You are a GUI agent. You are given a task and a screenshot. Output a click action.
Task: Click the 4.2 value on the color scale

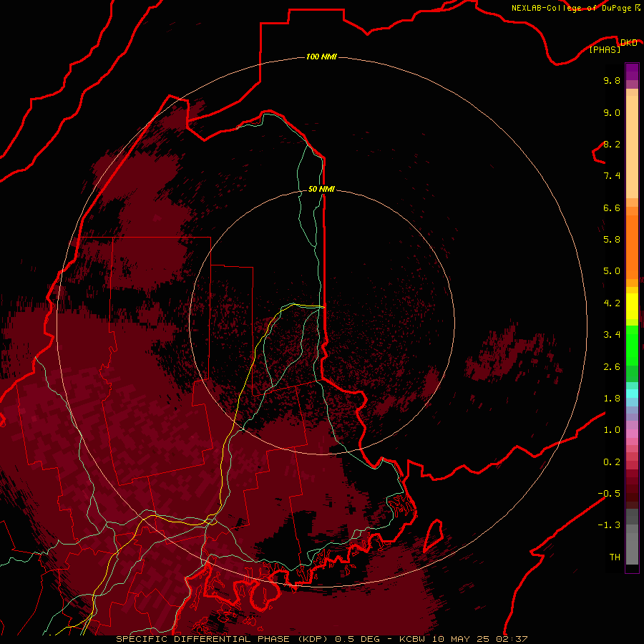pyautogui.click(x=612, y=303)
